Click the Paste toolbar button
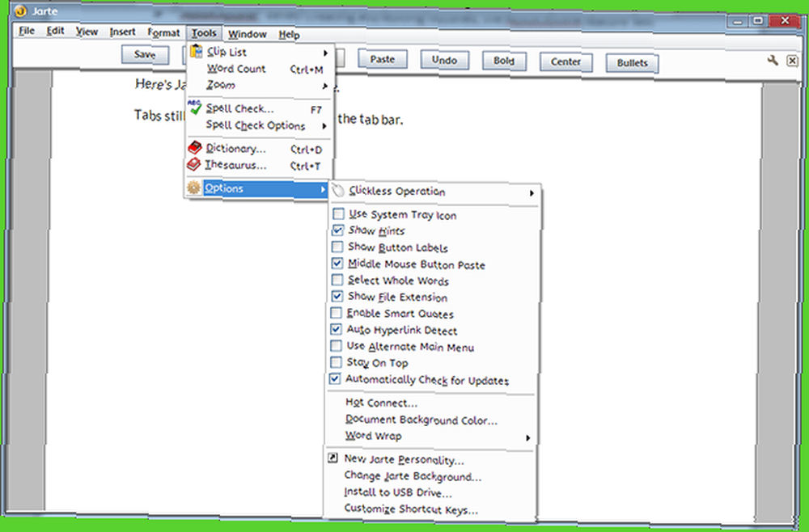Viewport: 809px width, 532px height. [383, 59]
